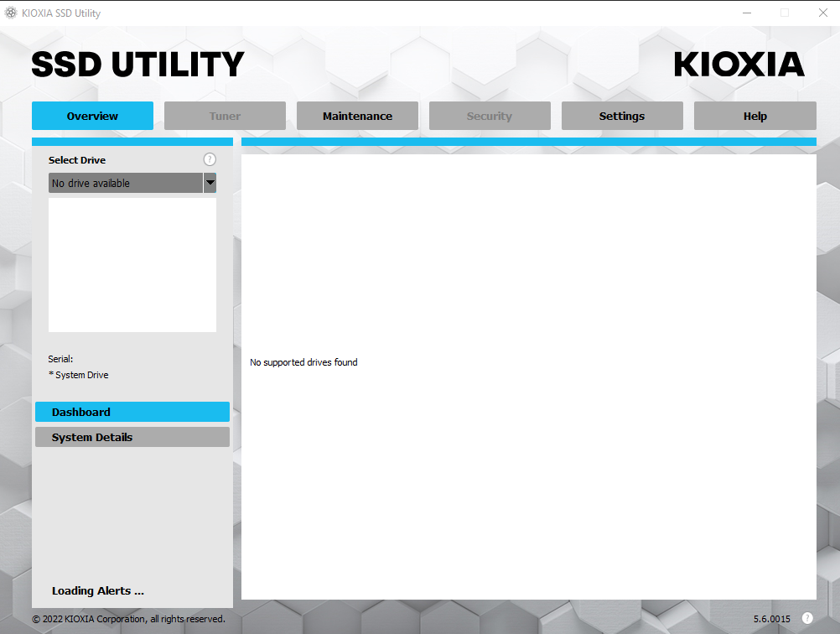This screenshot has width=840, height=634.
Task: Switch to the Tuner tab
Action: [x=225, y=116]
